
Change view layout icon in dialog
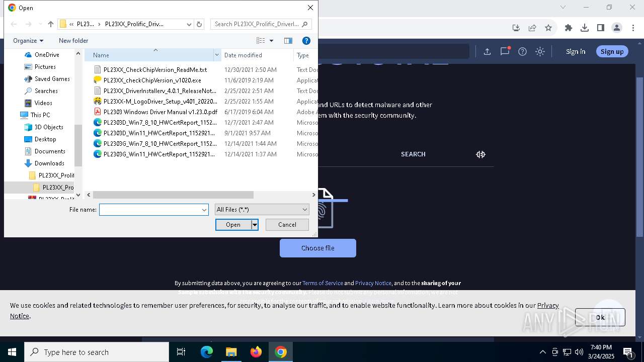click(x=261, y=41)
